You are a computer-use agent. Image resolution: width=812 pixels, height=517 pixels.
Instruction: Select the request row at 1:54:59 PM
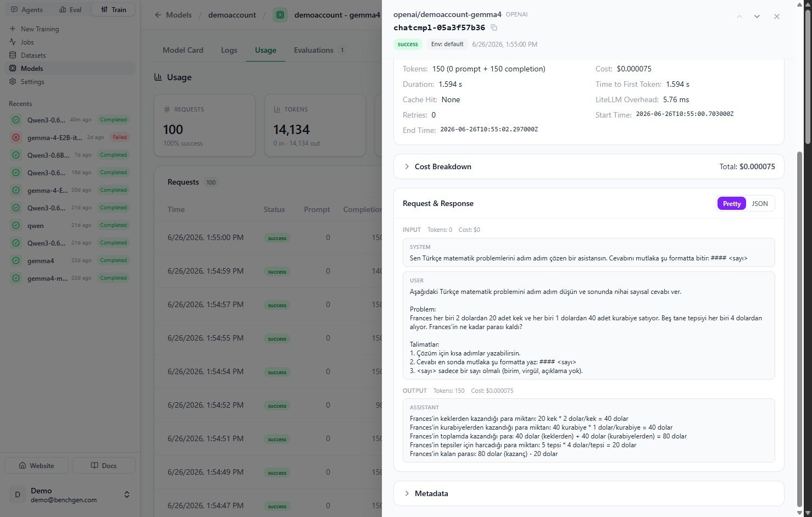(268, 271)
